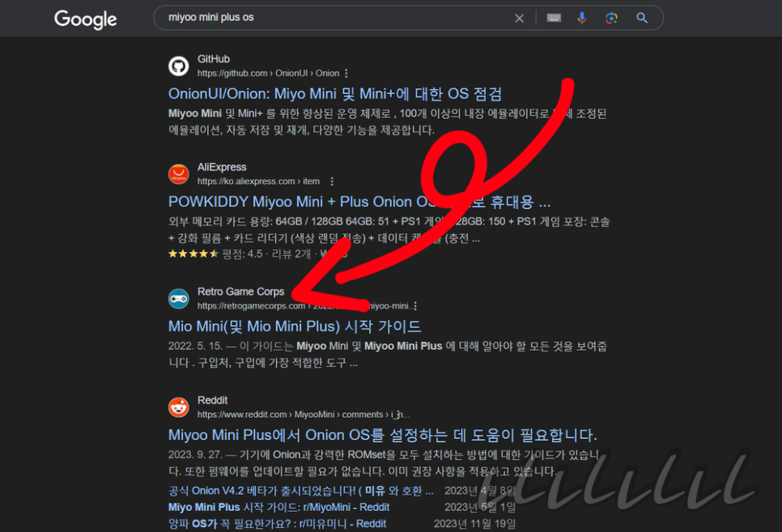Open the POWKIDDY Miyoo Mini + Plus result
This screenshot has height=532, width=782.
click(x=359, y=202)
